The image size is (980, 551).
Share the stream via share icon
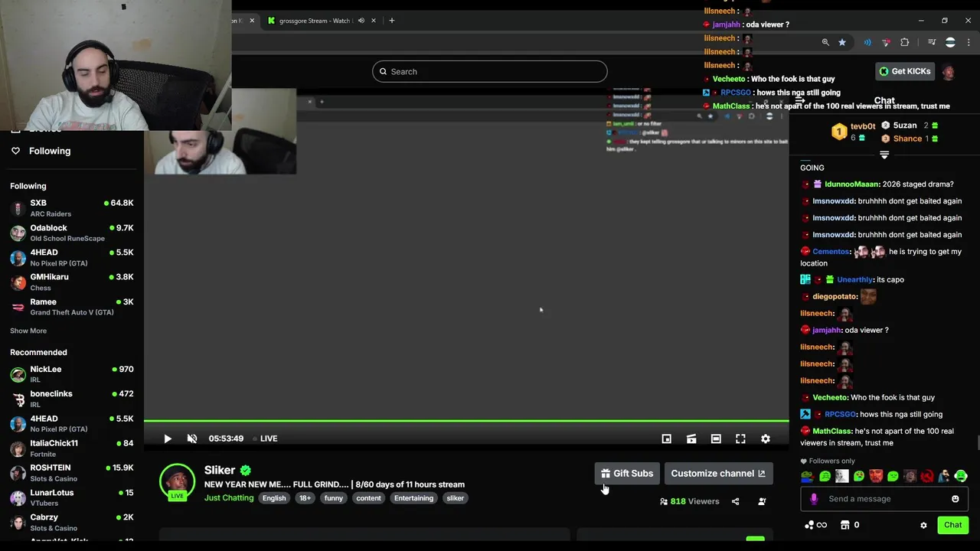735,501
